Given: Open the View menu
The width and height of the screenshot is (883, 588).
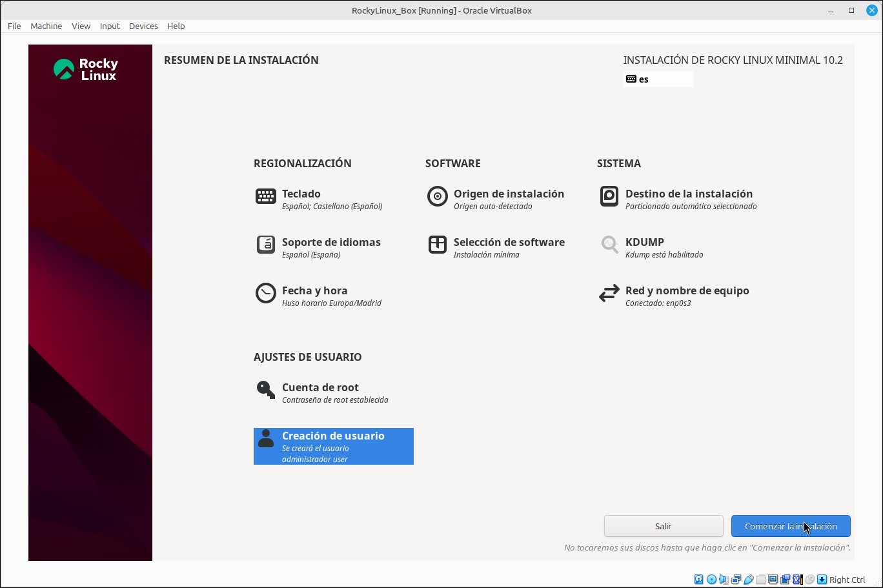Looking at the screenshot, I should point(81,26).
